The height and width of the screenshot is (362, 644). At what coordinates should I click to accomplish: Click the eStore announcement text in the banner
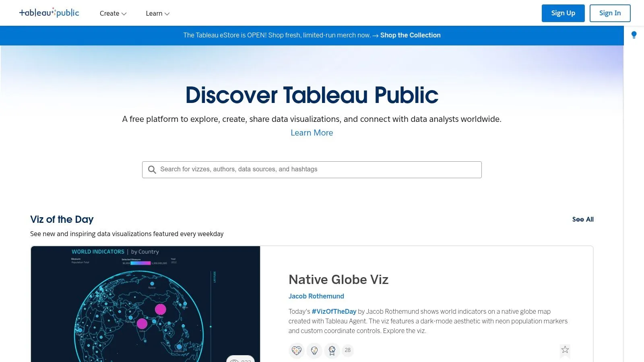click(277, 35)
